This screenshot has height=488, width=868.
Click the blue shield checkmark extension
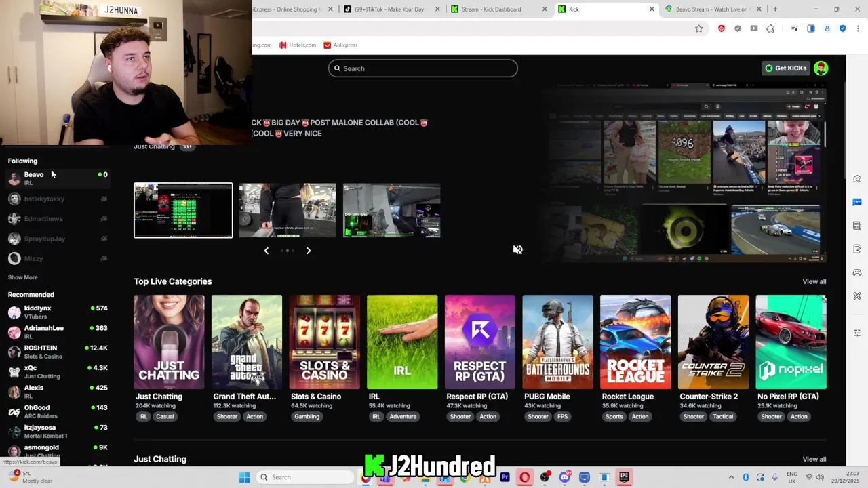tap(842, 28)
